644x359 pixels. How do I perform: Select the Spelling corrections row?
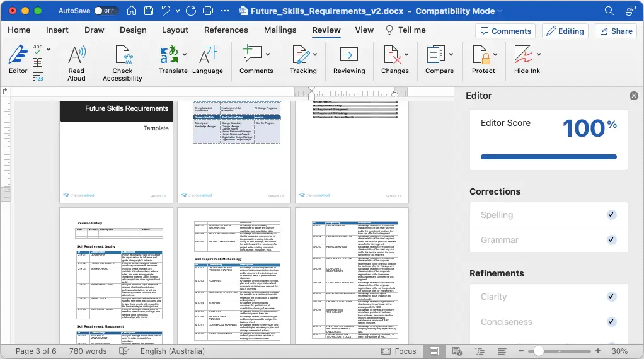[549, 215]
